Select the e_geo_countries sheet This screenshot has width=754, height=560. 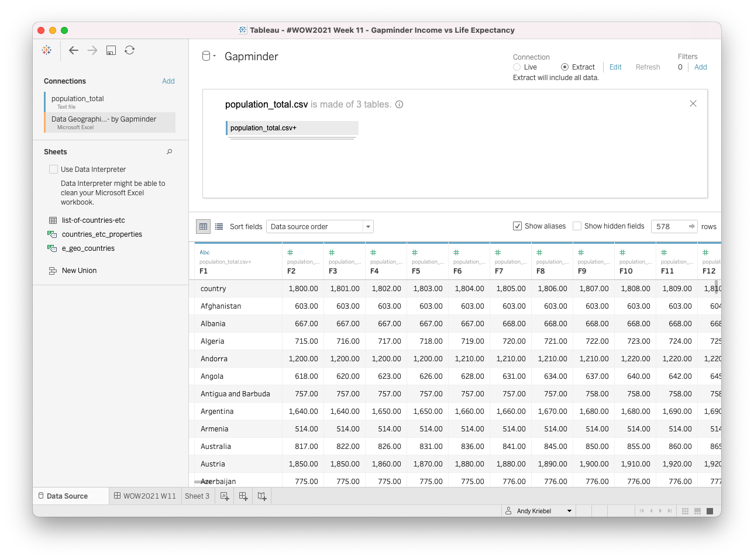88,248
